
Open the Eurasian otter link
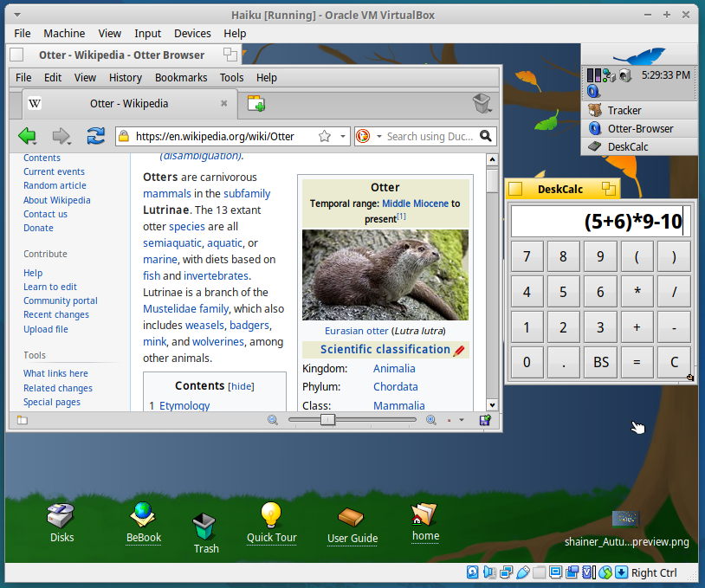357,331
